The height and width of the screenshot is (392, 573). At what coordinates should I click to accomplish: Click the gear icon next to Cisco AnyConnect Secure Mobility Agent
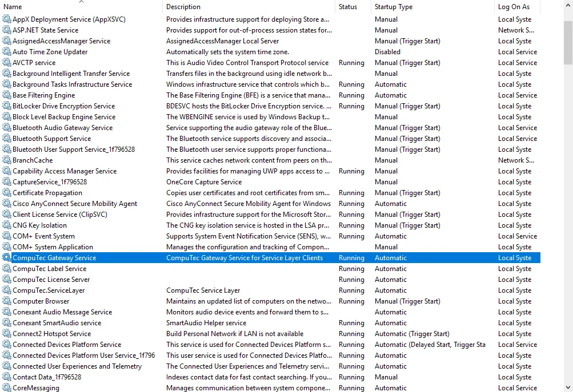[x=7, y=204]
